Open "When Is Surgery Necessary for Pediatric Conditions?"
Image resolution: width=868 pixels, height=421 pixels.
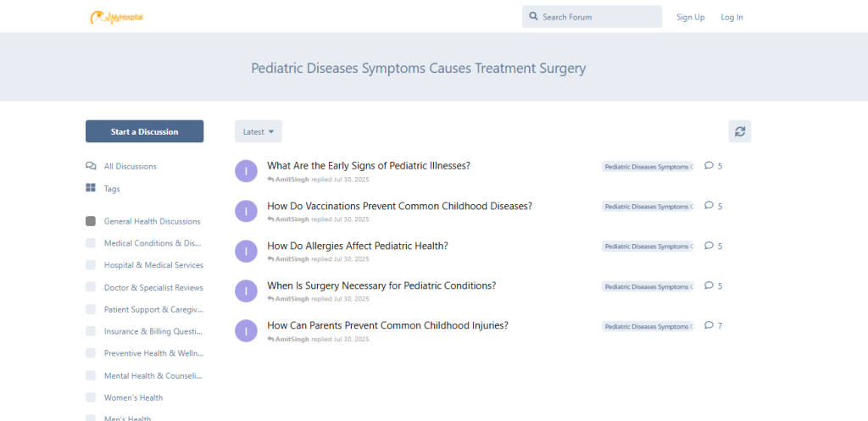(381, 285)
